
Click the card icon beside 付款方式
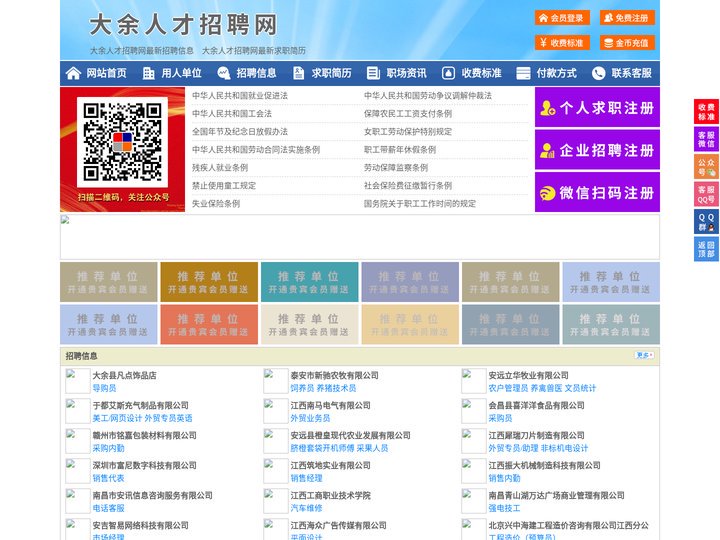click(523, 73)
